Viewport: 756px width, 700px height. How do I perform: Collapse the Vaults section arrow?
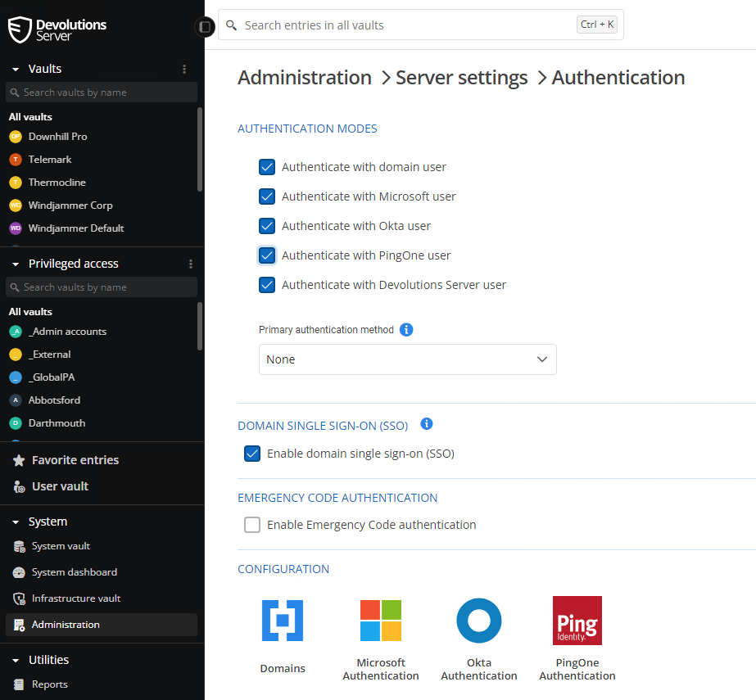tap(16, 70)
